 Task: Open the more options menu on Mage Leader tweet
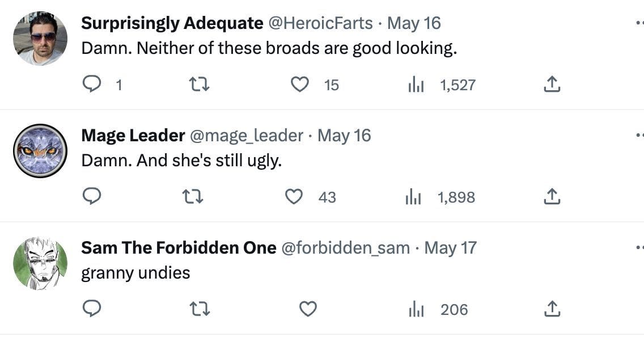pos(639,136)
